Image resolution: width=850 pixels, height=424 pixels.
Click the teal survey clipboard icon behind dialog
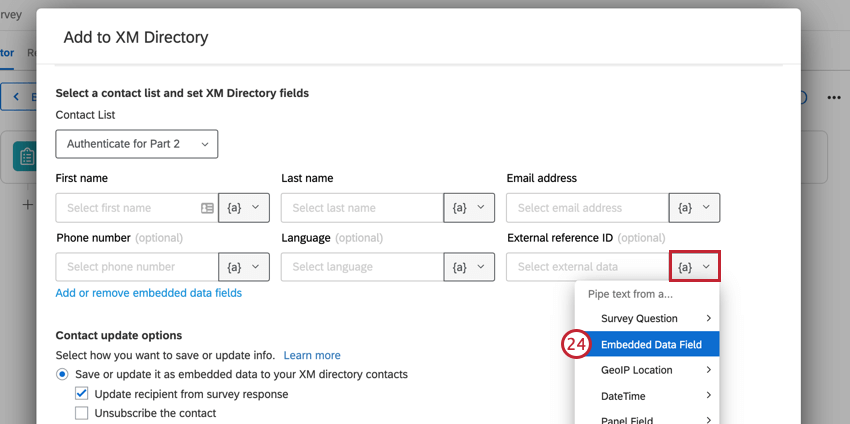25,157
